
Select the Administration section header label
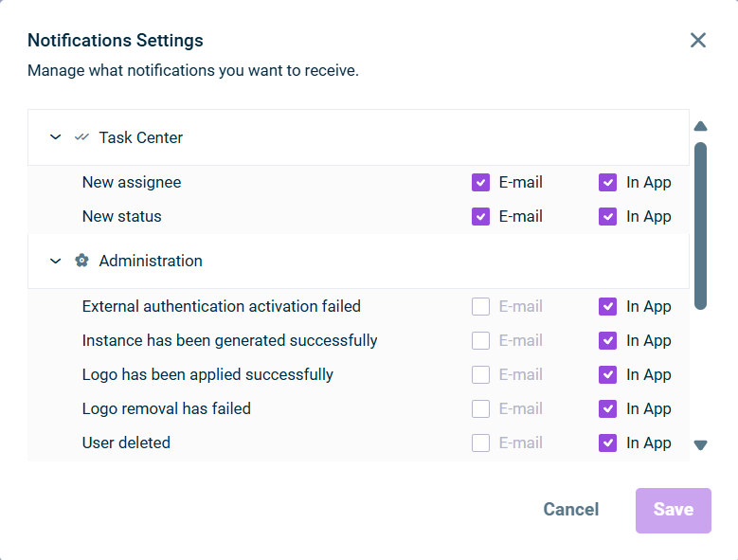(x=151, y=261)
